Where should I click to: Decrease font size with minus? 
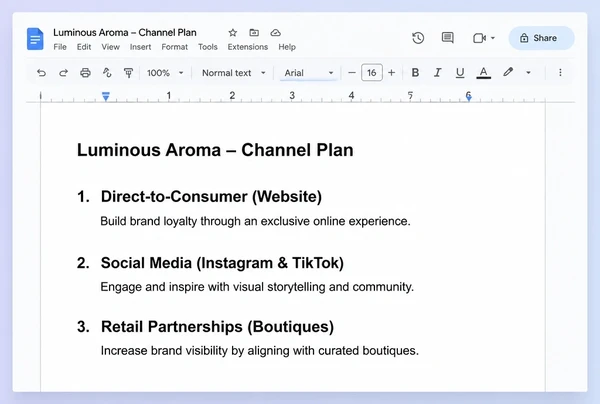tap(352, 73)
